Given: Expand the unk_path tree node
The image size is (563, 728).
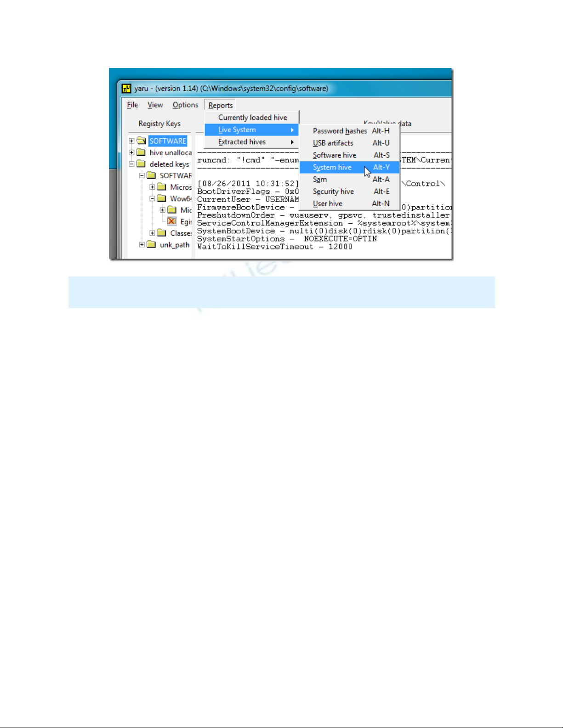Looking at the screenshot, I should pyautogui.click(x=142, y=244).
